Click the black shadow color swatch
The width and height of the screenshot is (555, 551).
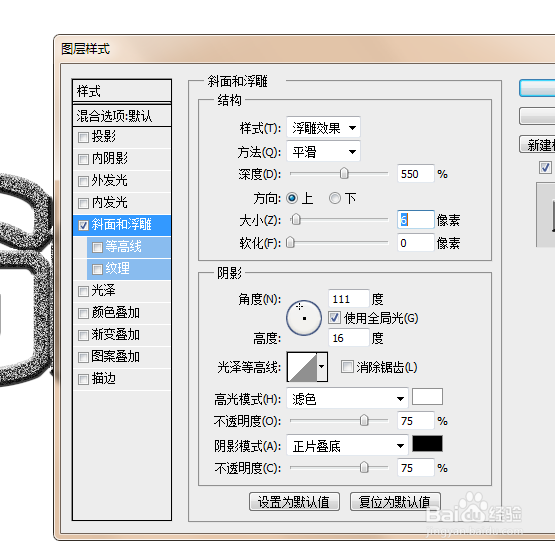tap(427, 444)
